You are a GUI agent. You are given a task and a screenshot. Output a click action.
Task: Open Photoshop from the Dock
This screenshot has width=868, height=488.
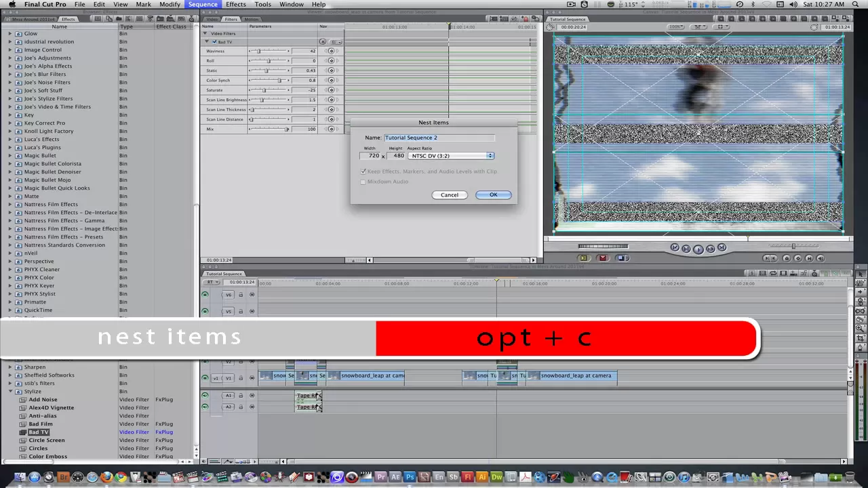pos(411,478)
